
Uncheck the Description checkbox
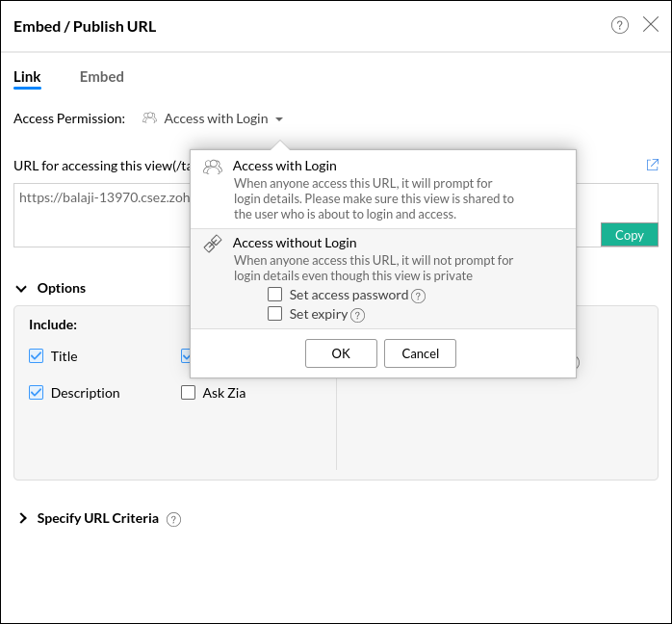[x=37, y=393]
